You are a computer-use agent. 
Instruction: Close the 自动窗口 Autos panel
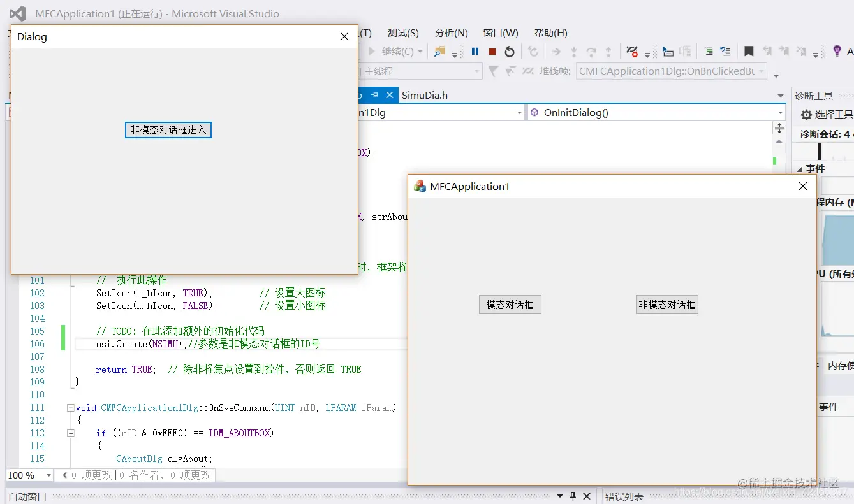[587, 496]
